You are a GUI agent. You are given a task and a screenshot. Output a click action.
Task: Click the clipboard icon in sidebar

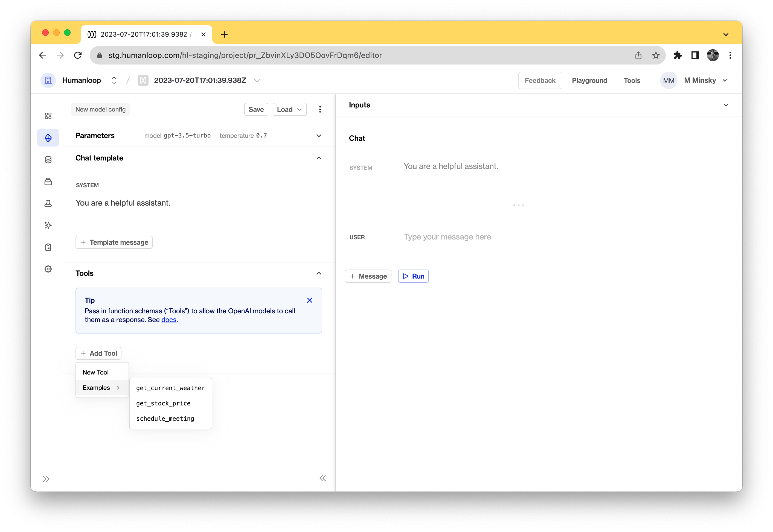(x=48, y=247)
